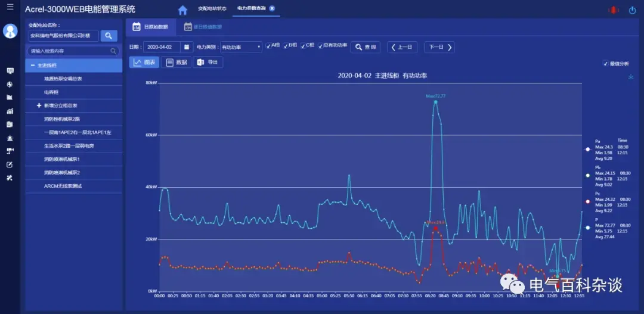Go to the home page icon
Screen dimensions: 644x314
[182, 10]
